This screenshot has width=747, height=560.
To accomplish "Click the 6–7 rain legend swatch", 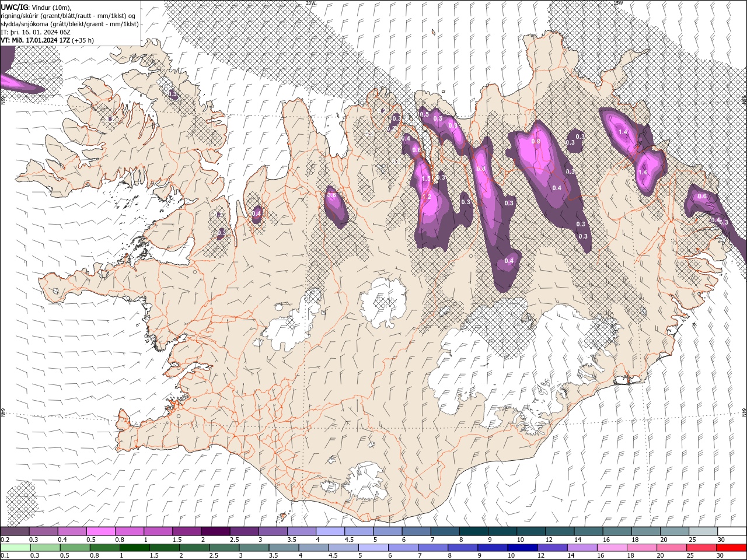I will click(x=403, y=548).
